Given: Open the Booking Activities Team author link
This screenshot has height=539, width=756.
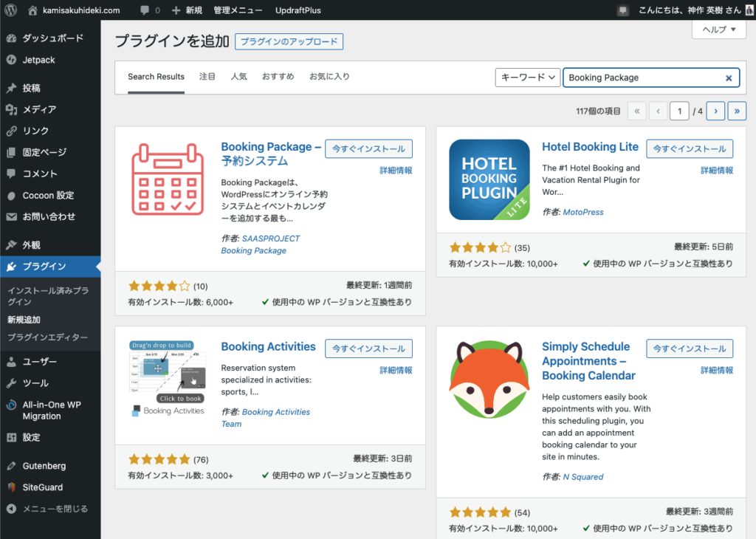Looking at the screenshot, I should pyautogui.click(x=266, y=418).
